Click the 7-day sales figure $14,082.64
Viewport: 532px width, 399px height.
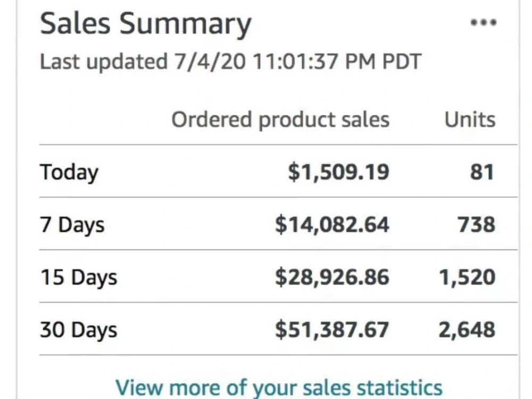click(x=332, y=225)
